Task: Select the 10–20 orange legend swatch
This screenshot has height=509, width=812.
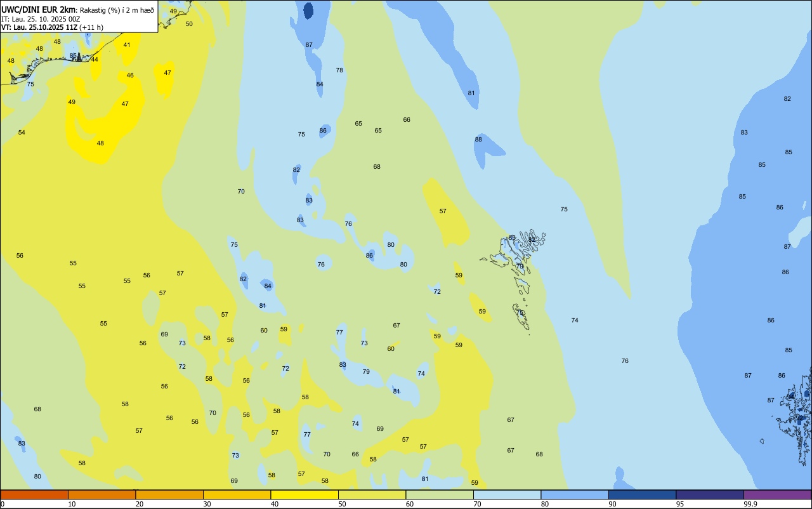Action: (x=101, y=494)
